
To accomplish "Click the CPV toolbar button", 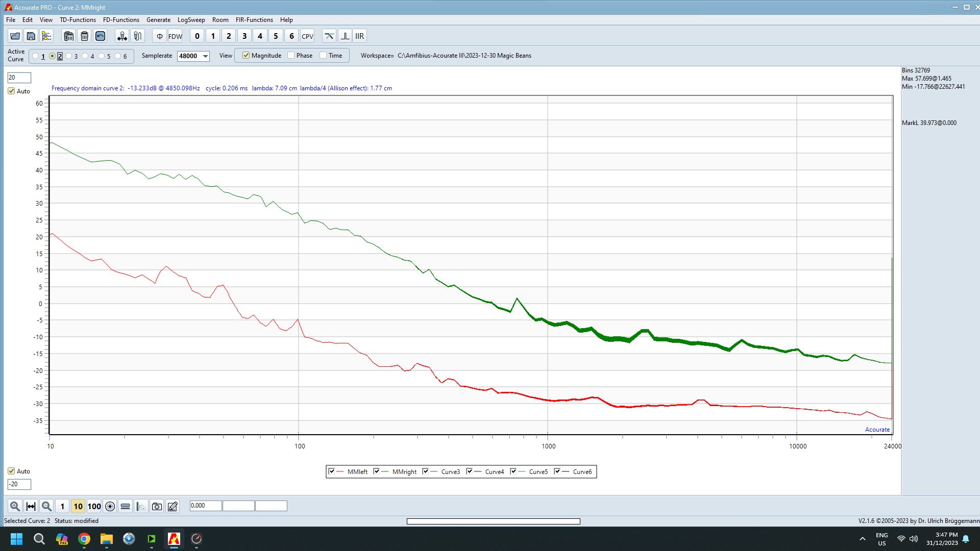I will pyautogui.click(x=307, y=36).
